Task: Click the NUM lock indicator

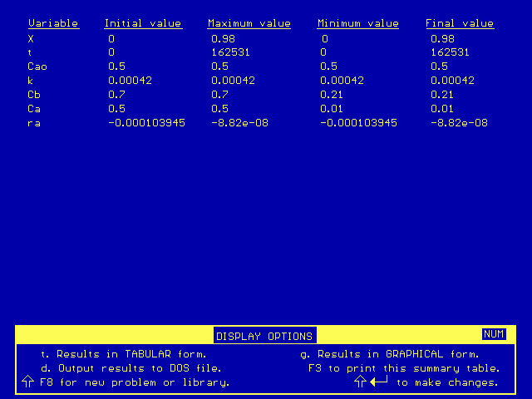Action: [x=494, y=334]
